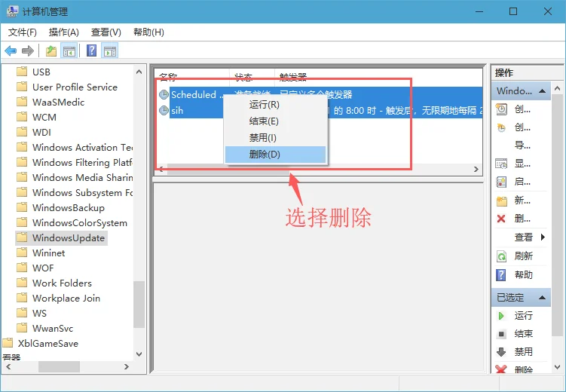Screen dimensions: 566x392
Task: Choose 结束(E) from the context menu
Action: point(275,121)
